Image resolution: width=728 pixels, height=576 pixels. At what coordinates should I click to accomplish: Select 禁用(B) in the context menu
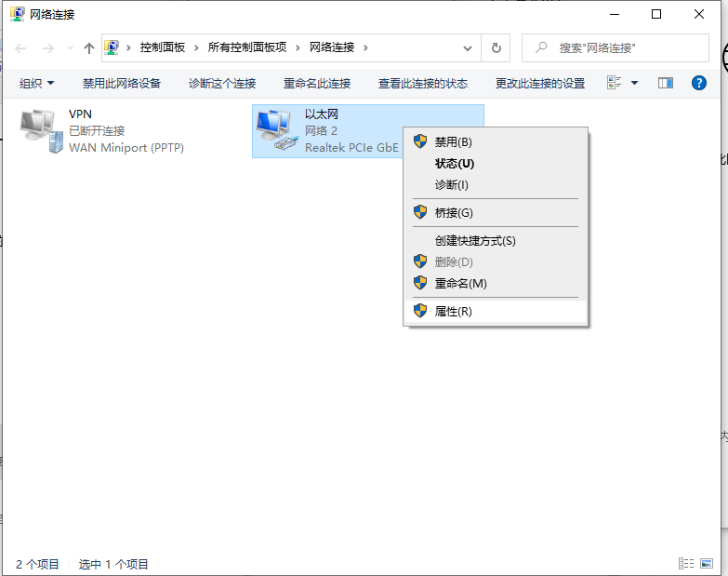[454, 141]
